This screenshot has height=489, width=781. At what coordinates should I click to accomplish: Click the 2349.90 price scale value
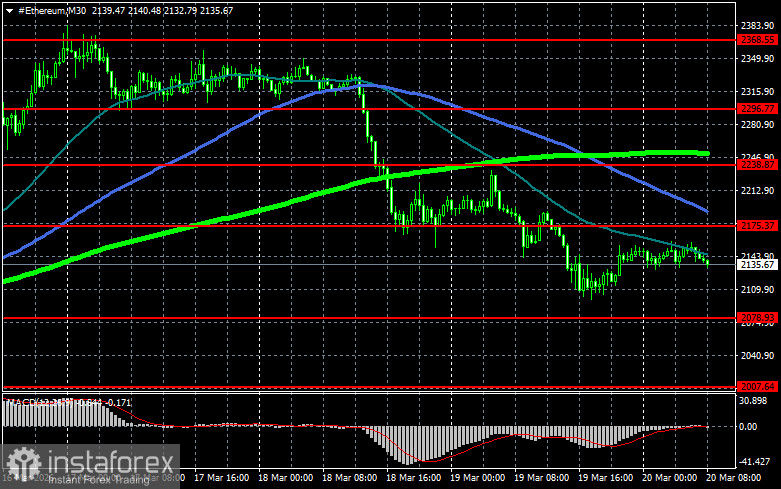click(x=758, y=59)
